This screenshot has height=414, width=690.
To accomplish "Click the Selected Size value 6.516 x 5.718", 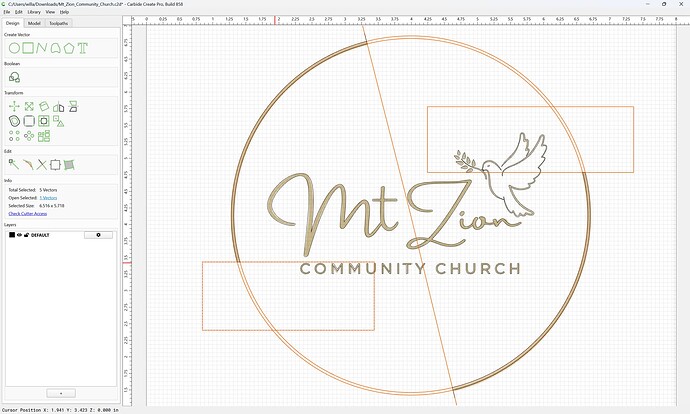I will coord(51,205).
